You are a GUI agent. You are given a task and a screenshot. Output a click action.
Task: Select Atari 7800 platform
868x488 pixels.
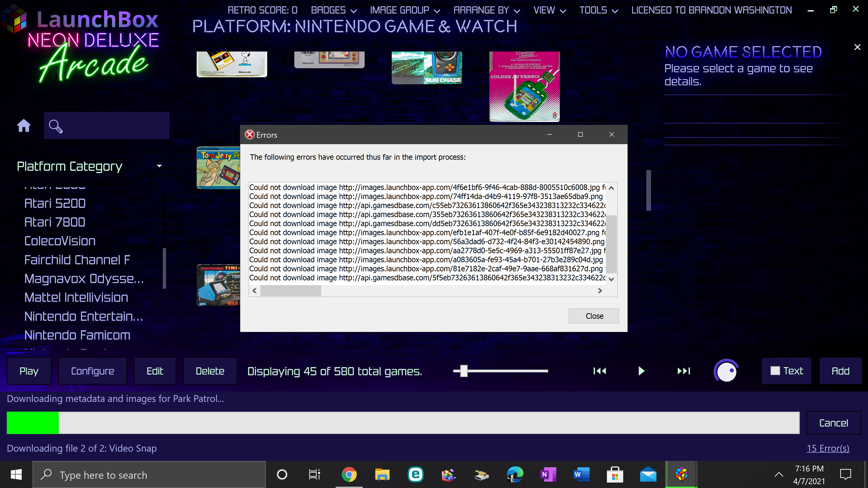55,222
